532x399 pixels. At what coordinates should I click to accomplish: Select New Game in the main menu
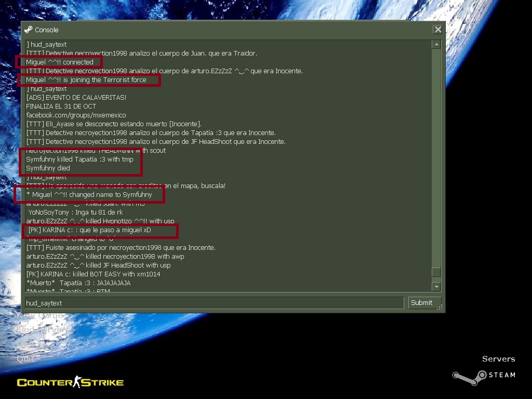click(x=39, y=315)
